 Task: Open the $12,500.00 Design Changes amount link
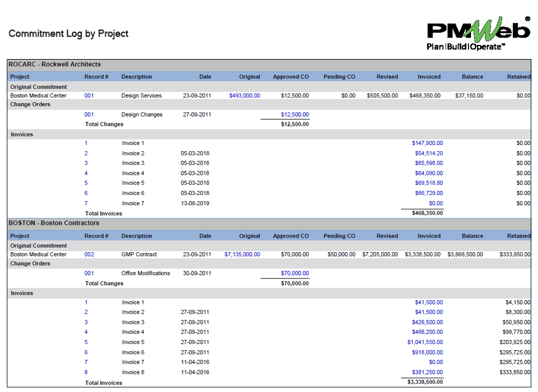tap(295, 115)
